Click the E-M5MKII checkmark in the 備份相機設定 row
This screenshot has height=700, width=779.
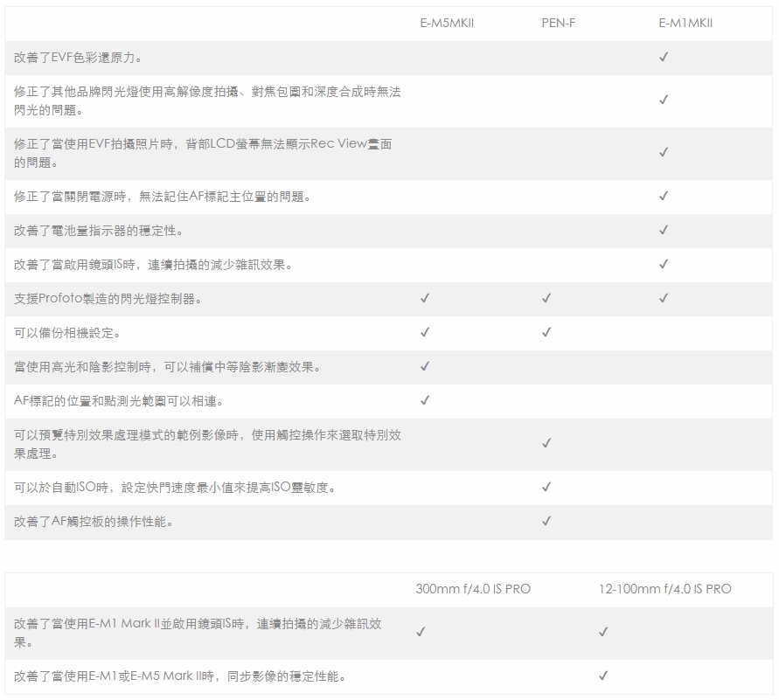[425, 332]
